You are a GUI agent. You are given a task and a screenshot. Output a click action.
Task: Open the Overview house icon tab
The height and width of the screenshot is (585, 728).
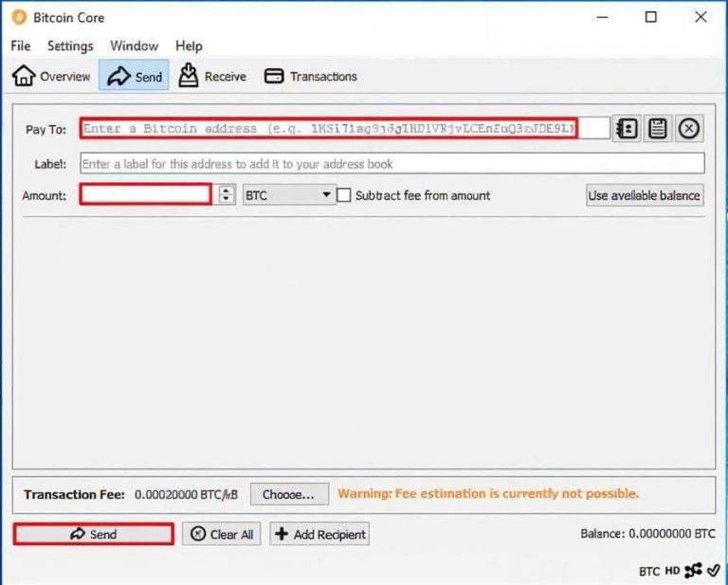click(x=51, y=77)
